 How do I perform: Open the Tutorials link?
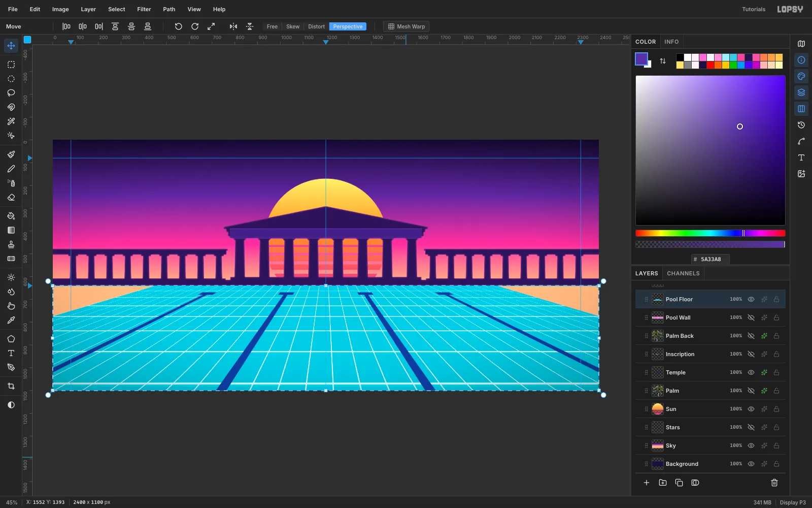(x=754, y=9)
